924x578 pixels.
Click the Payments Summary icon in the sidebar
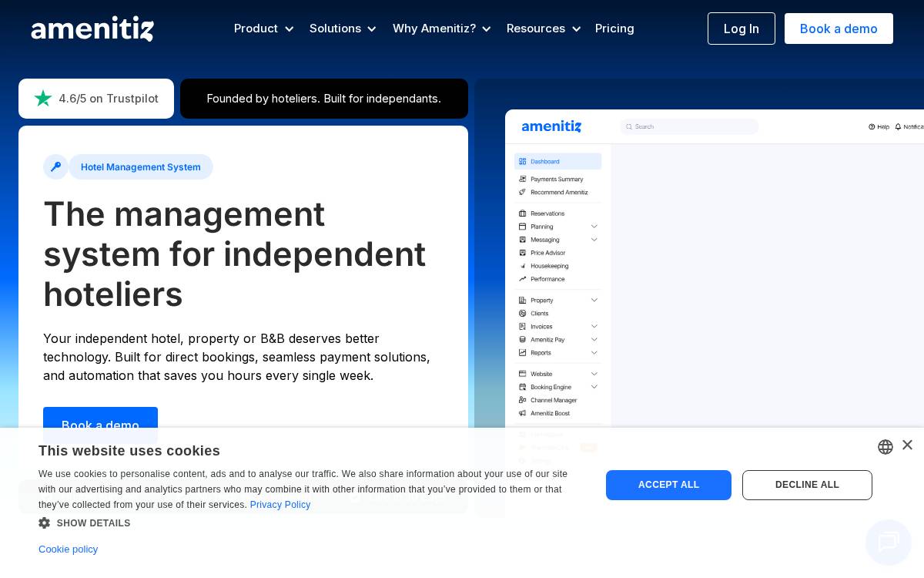523,179
